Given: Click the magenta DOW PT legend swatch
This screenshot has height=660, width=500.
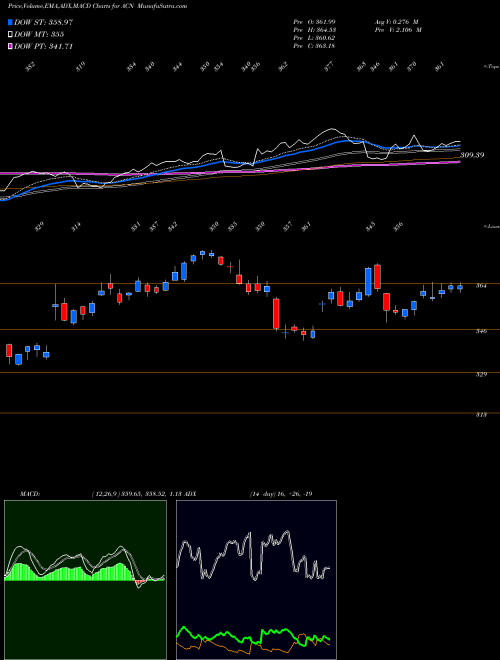Looking at the screenshot, I should (11, 46).
